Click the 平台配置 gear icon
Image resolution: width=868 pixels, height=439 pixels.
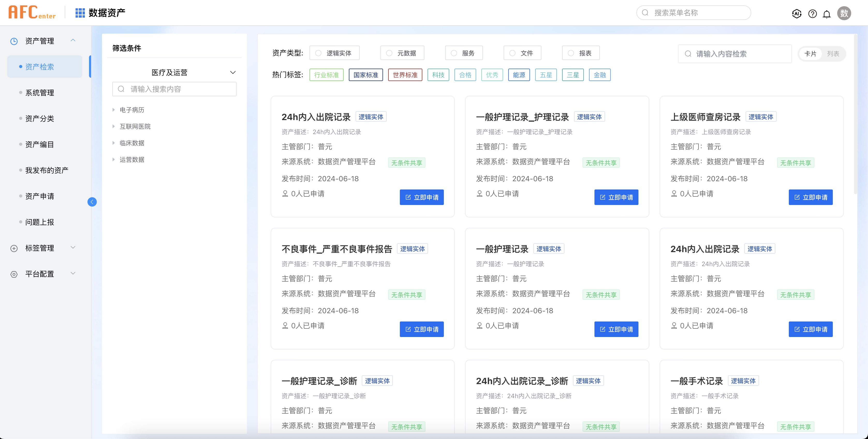[x=14, y=274]
